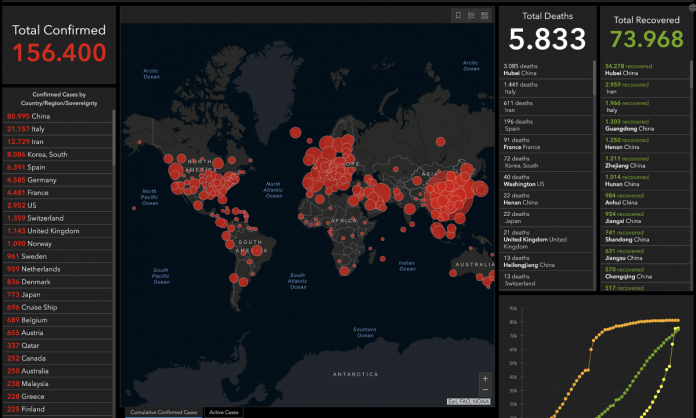Select the 21.157 Italy row
696x418 pixels.
(58, 129)
